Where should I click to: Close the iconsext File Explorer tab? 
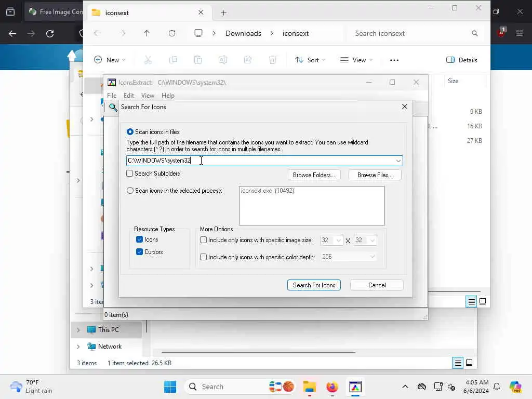[x=201, y=12]
